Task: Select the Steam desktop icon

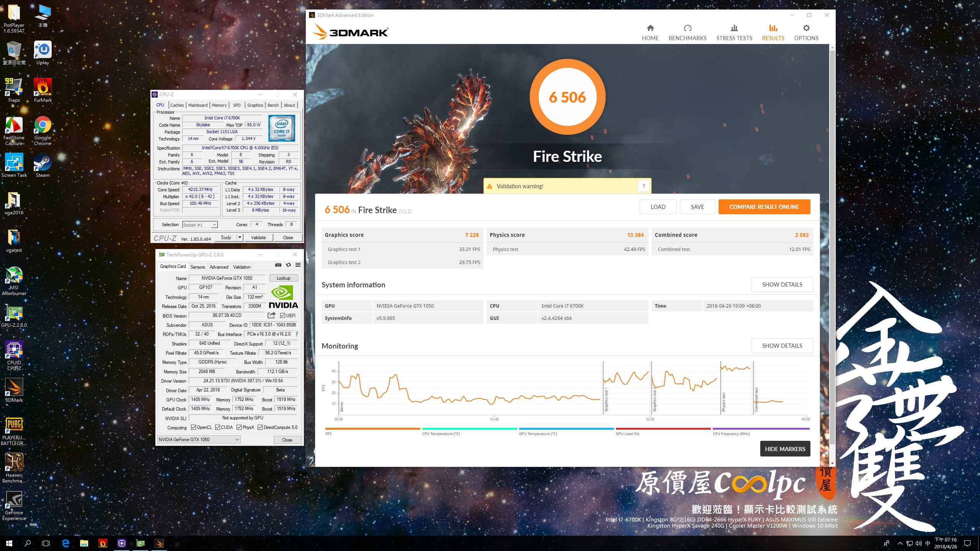Action: 42,165
